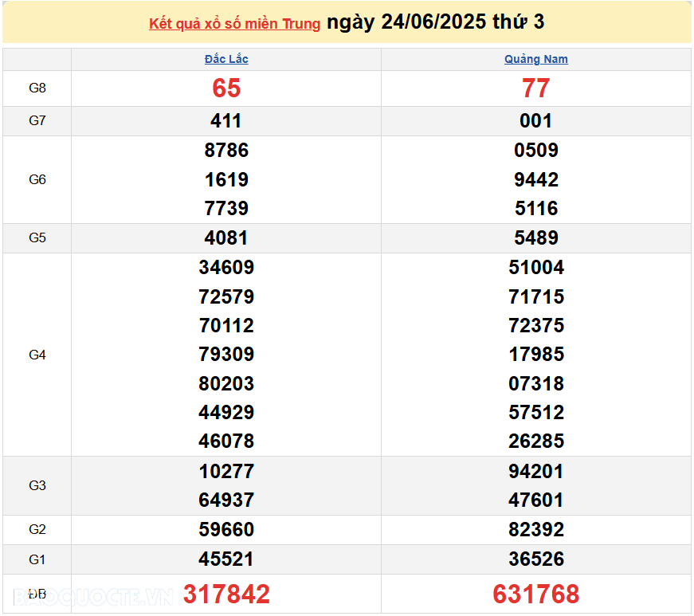Click G2 number 82392
This screenshot has width=694, height=616.
click(536, 530)
